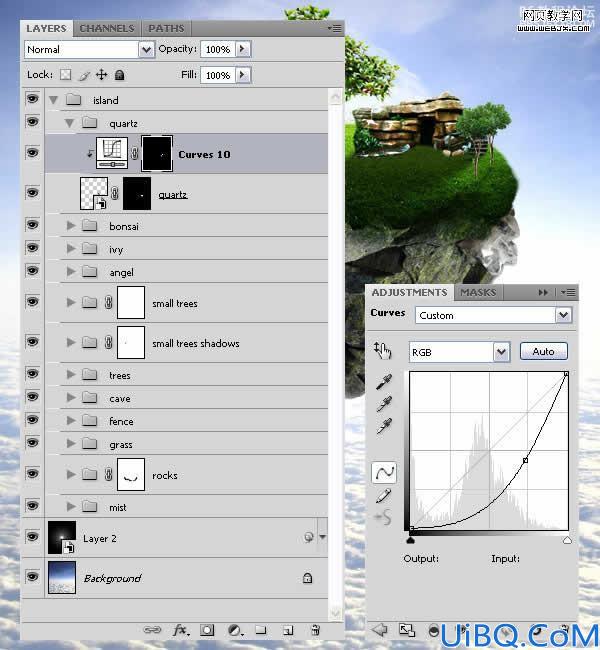This screenshot has height=650, width=600.
Task: Lock layer position
Action: point(102,75)
